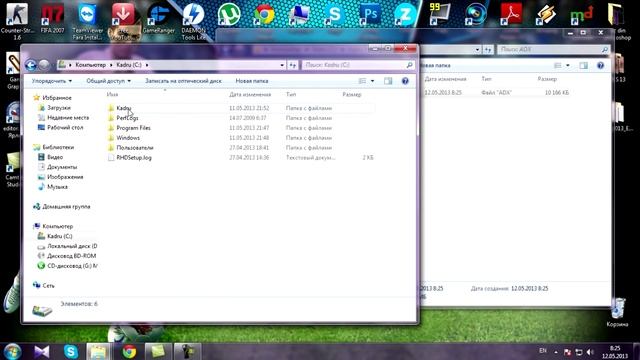Click the refresh button beside the address bar

pos(293,65)
